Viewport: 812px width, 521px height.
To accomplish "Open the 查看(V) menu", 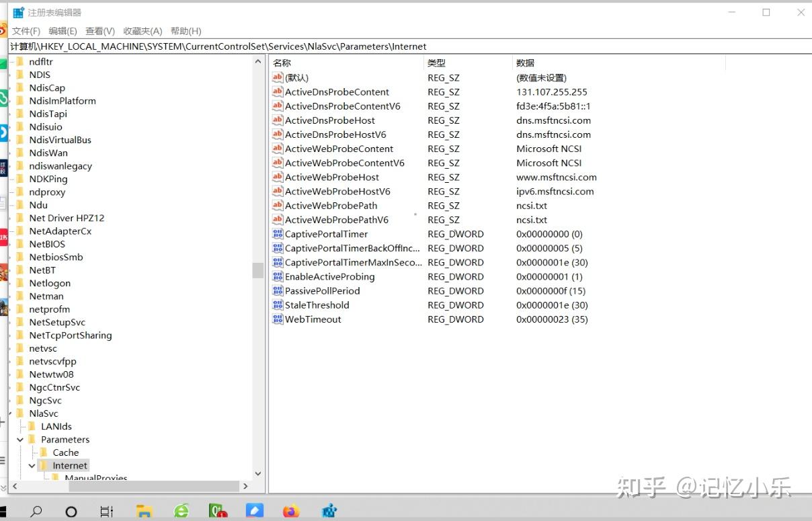I will pyautogui.click(x=100, y=31).
